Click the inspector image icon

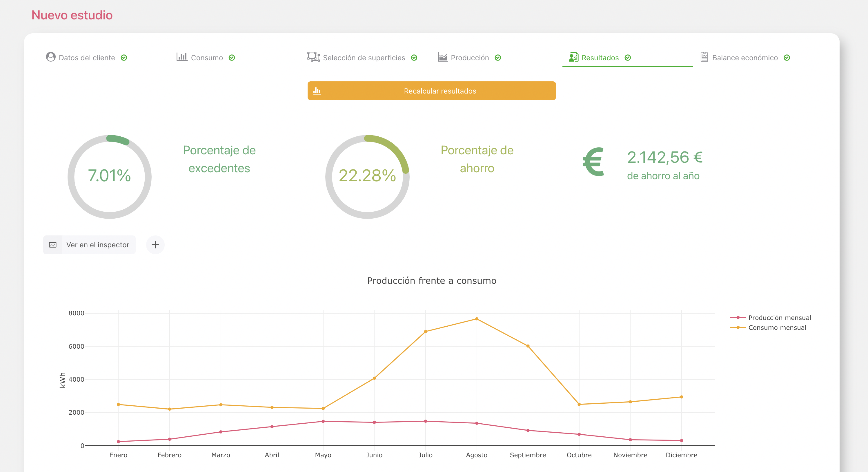pyautogui.click(x=53, y=245)
